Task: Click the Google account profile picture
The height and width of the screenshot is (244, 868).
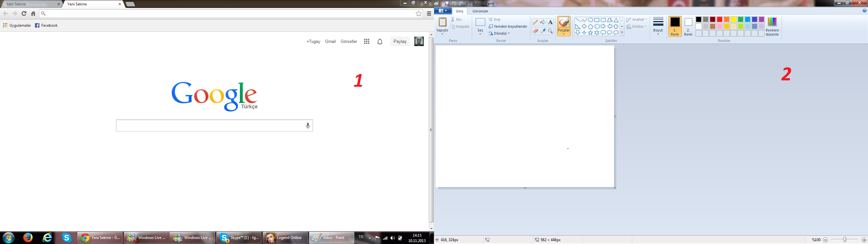Action: click(x=419, y=41)
